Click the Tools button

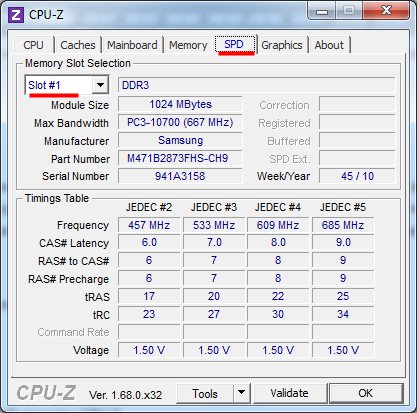tap(205, 393)
